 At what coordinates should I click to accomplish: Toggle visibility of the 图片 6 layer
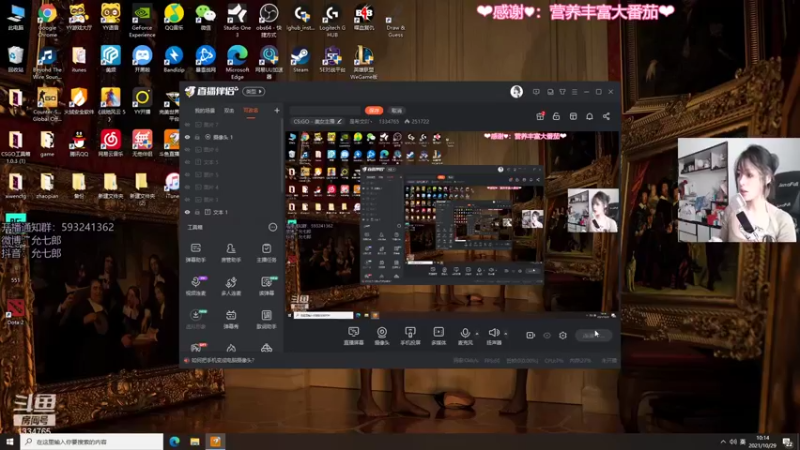[x=187, y=149]
